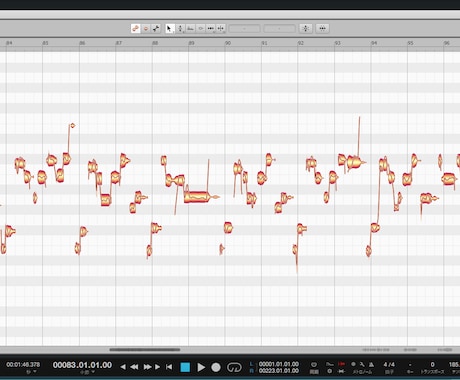Click the second inspector value field in toolbar
This screenshot has width=460, height=380.
click(x=279, y=29)
